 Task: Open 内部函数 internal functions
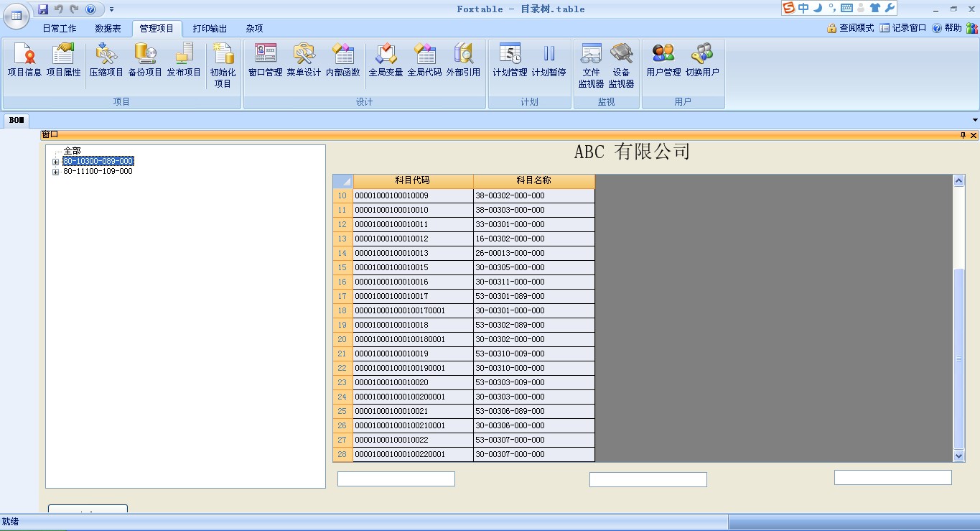[x=342, y=60]
